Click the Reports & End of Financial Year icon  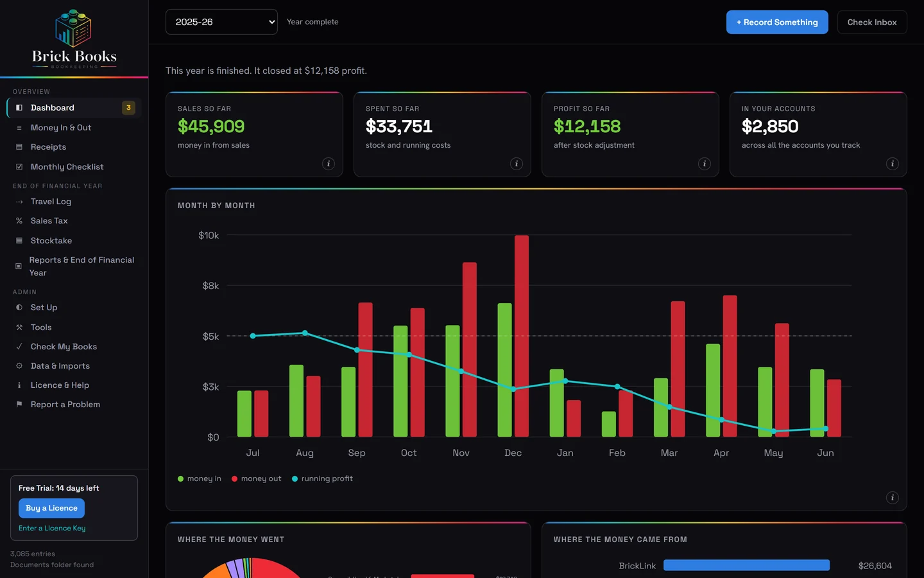pos(19,266)
